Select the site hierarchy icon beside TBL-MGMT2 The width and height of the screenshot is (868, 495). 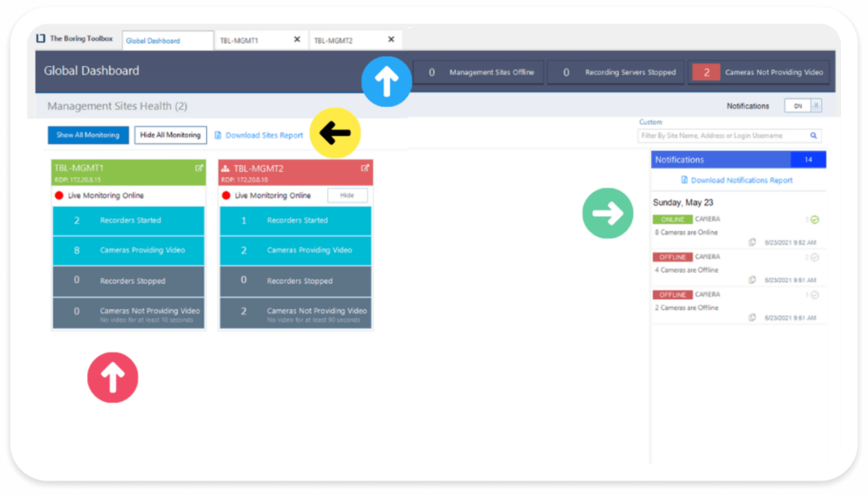coord(225,168)
